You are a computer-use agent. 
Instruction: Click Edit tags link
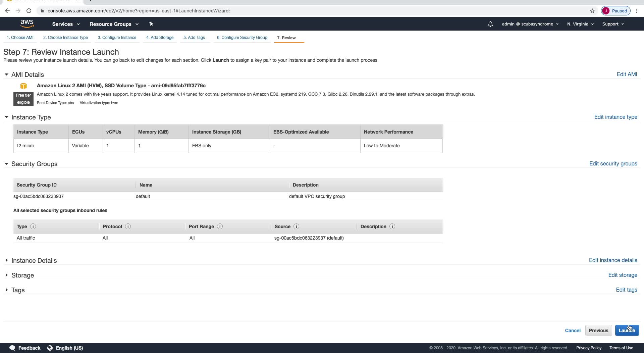click(627, 290)
